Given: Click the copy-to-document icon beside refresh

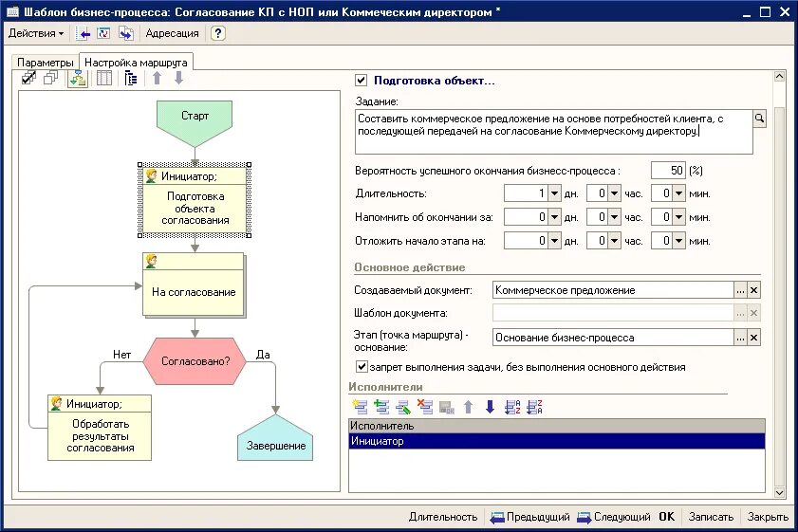Looking at the screenshot, I should click(x=125, y=33).
